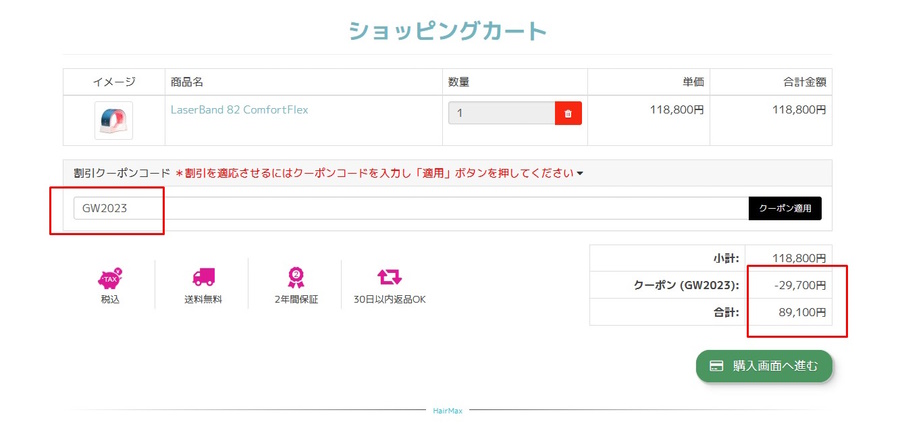Select the final total 89,100円
Screen dimensions: 900x431
point(802,312)
